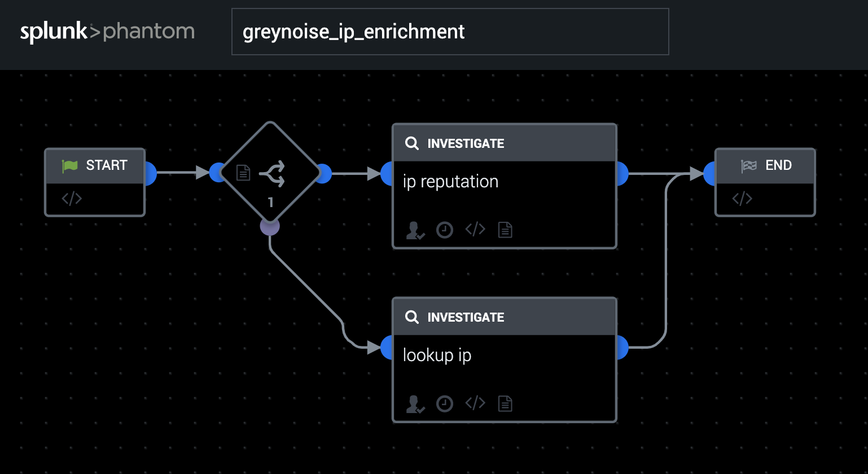Image resolution: width=868 pixels, height=474 pixels.
Task: Click the notes icon in decision block
Action: 243,173
